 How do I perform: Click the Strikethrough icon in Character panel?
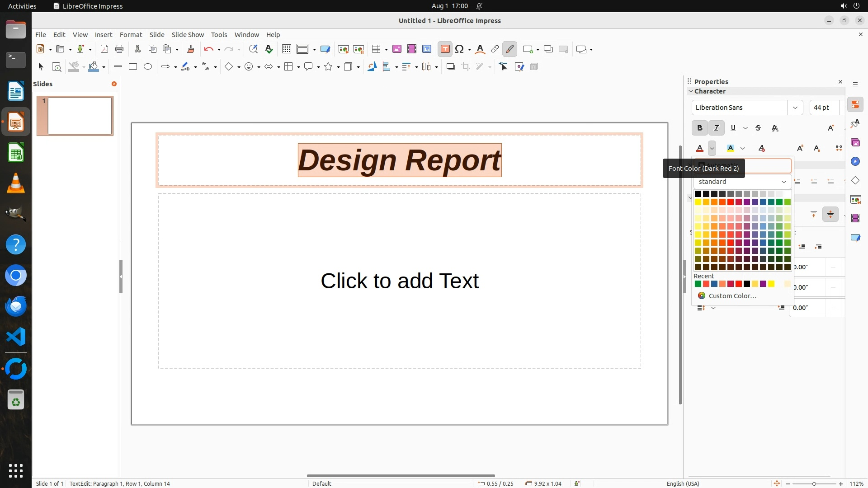coord(758,128)
